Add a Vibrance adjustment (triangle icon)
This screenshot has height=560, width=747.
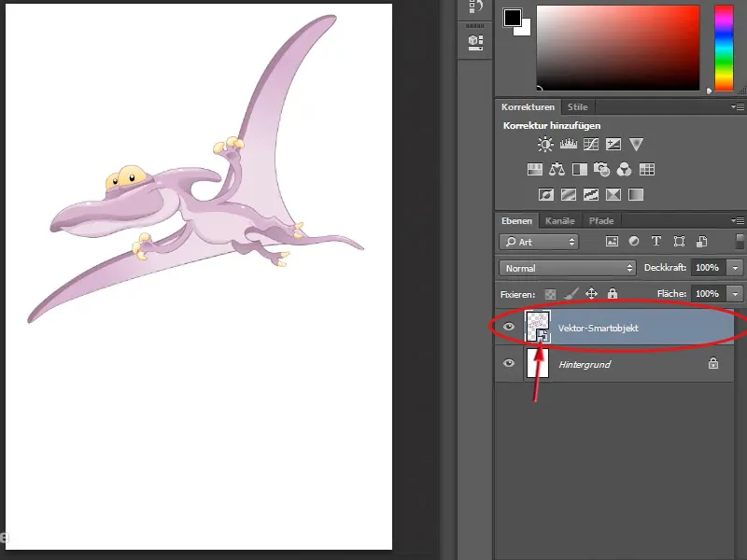click(636, 145)
